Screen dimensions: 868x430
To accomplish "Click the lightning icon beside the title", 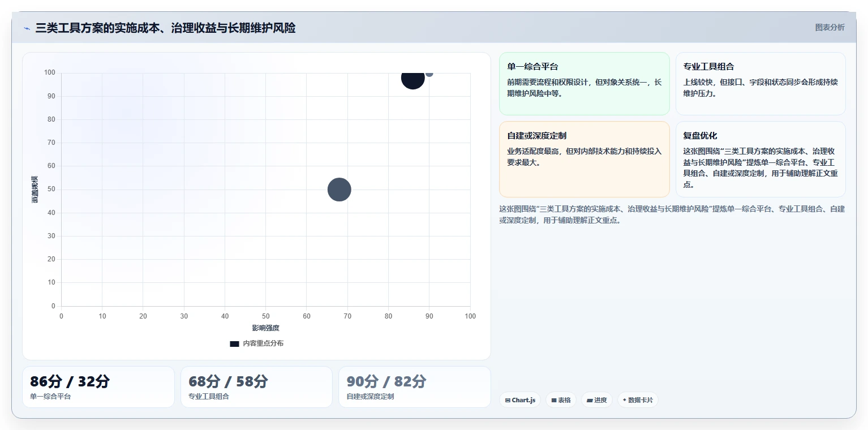I will 27,28.
